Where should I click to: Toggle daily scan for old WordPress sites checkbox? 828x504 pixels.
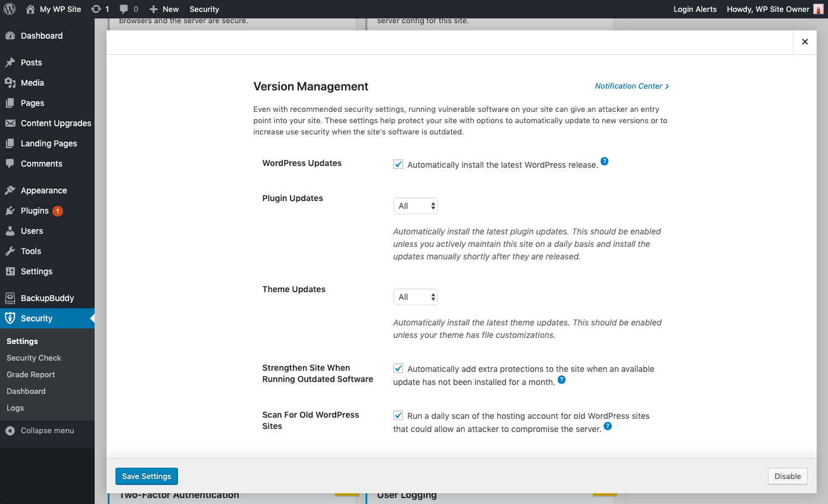click(x=398, y=415)
